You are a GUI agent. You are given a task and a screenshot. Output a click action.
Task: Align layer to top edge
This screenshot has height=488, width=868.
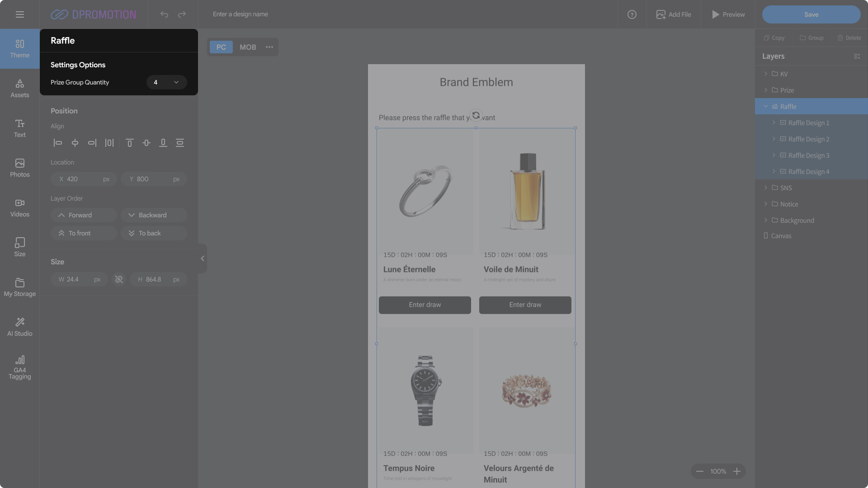(x=129, y=143)
